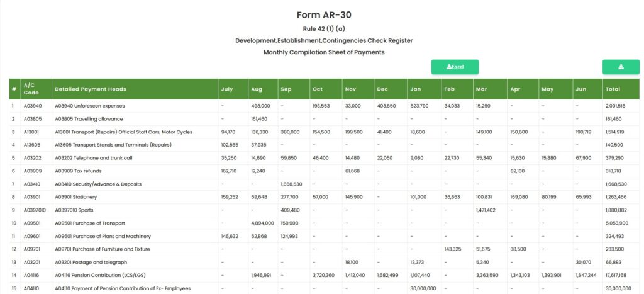Click Purchase of Transport Aug value 4,894,000

pos(262,223)
